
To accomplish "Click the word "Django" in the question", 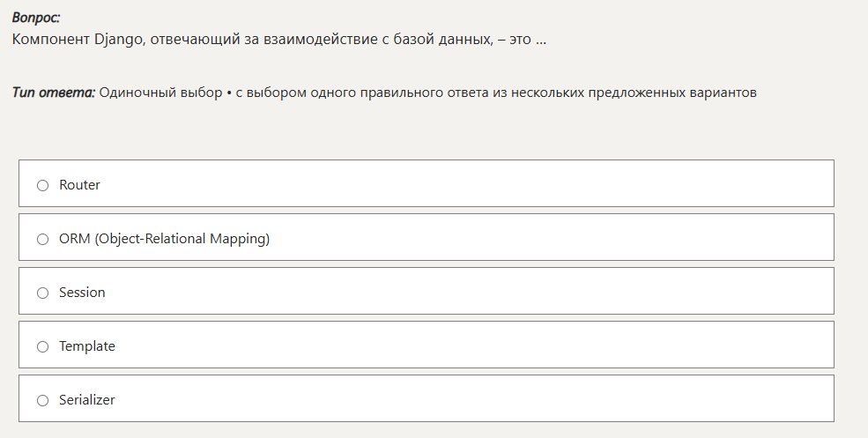I will [x=119, y=41].
